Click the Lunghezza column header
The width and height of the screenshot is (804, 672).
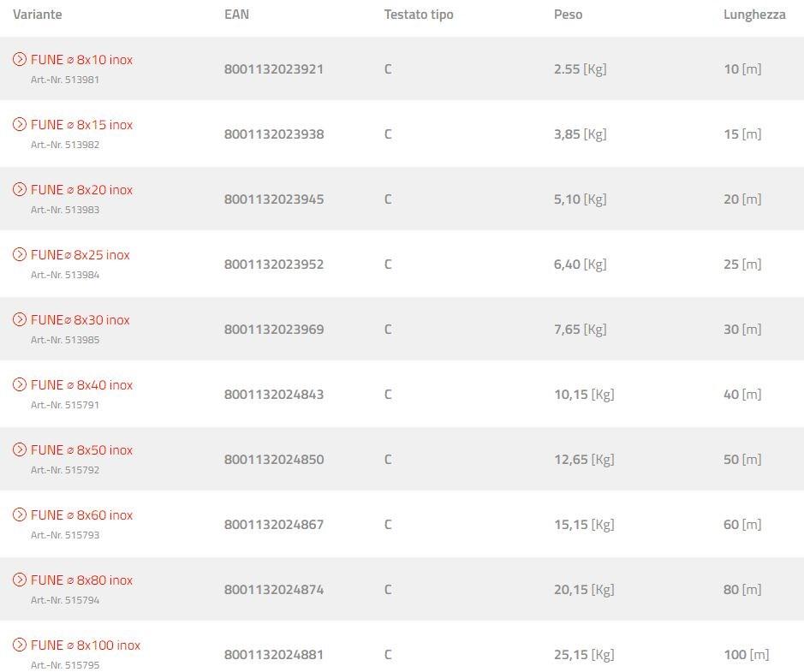753,15
